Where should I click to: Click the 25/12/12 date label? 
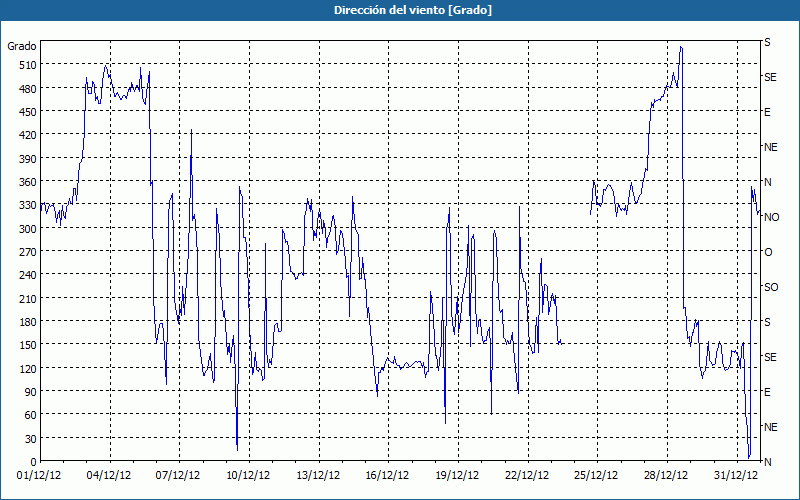[x=596, y=476]
